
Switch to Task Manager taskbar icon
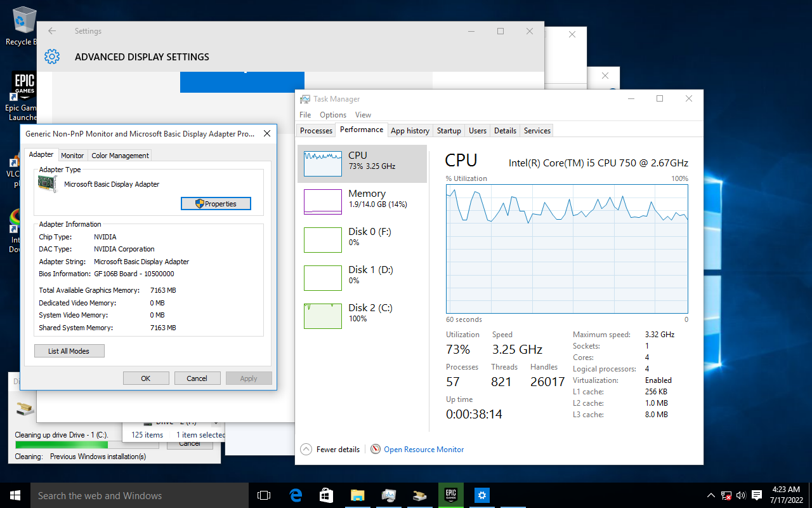click(x=389, y=495)
